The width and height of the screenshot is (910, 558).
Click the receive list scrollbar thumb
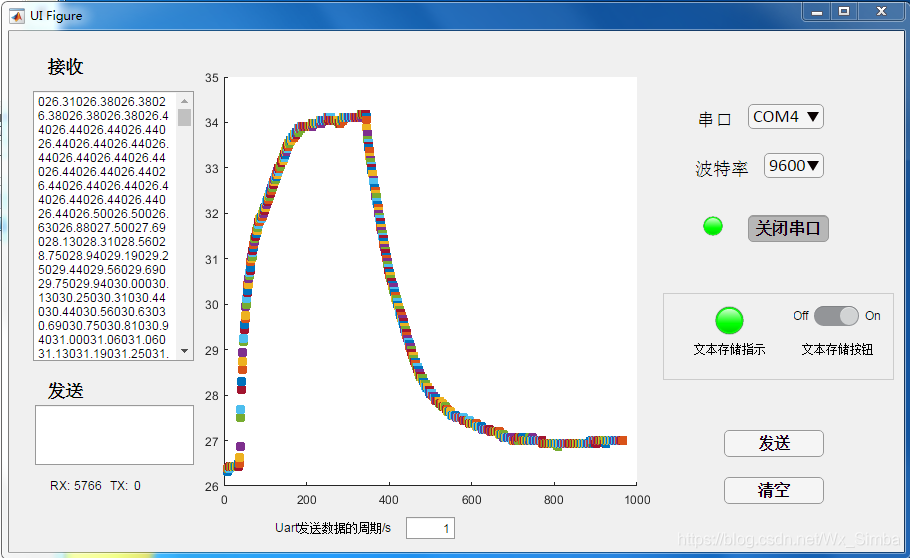pos(185,117)
